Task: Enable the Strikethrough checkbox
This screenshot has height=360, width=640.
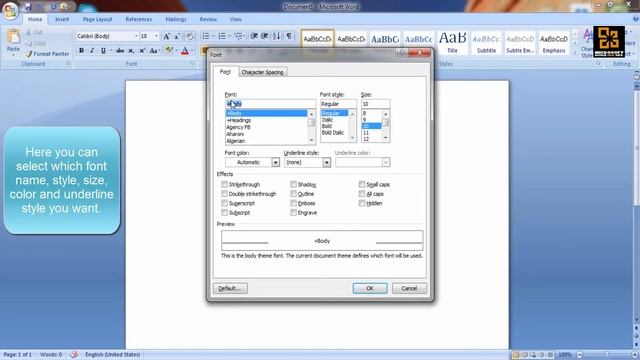Action: (x=224, y=184)
